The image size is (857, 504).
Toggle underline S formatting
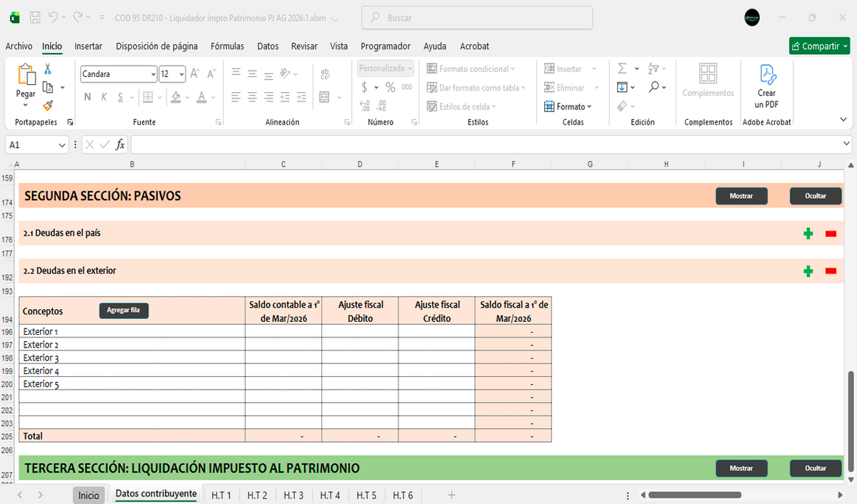[121, 97]
